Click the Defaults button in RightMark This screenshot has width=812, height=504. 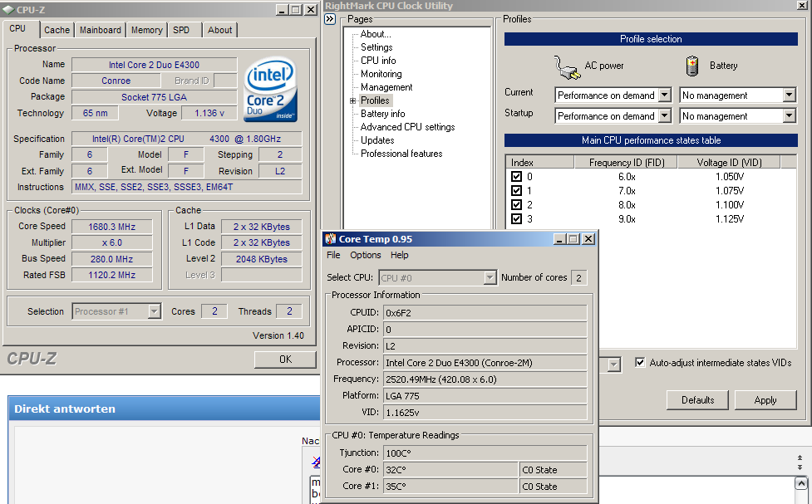697,400
